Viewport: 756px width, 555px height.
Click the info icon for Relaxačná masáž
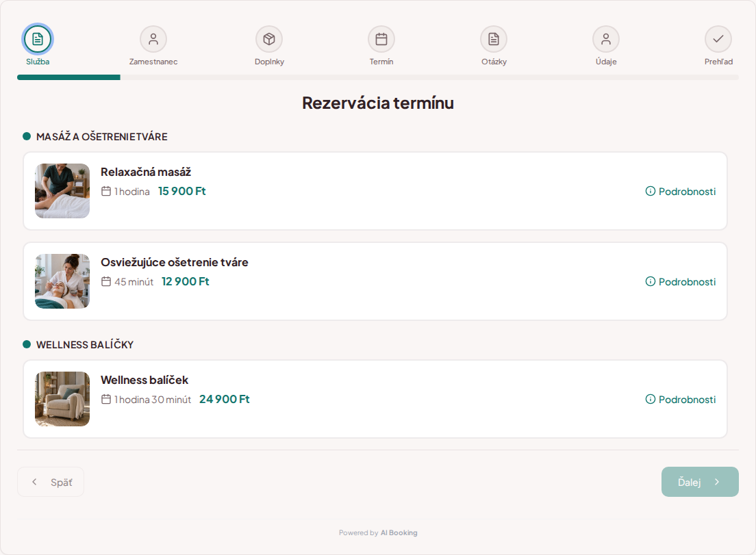pos(651,191)
